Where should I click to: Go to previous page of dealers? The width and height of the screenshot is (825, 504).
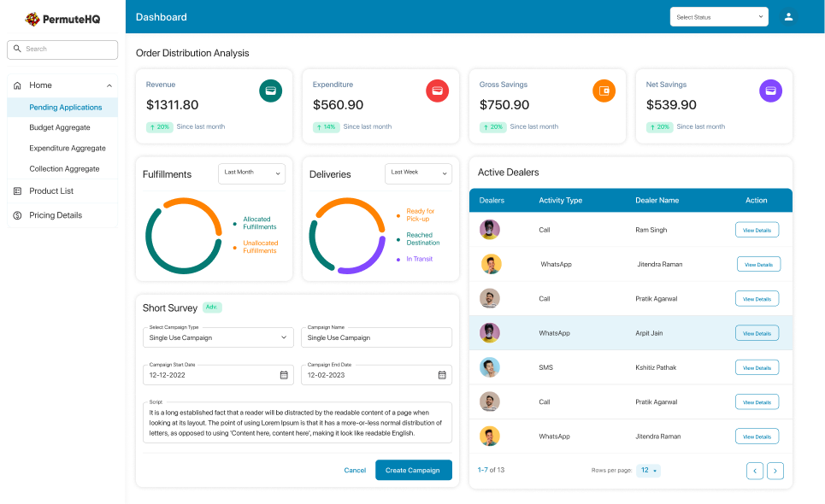click(755, 471)
